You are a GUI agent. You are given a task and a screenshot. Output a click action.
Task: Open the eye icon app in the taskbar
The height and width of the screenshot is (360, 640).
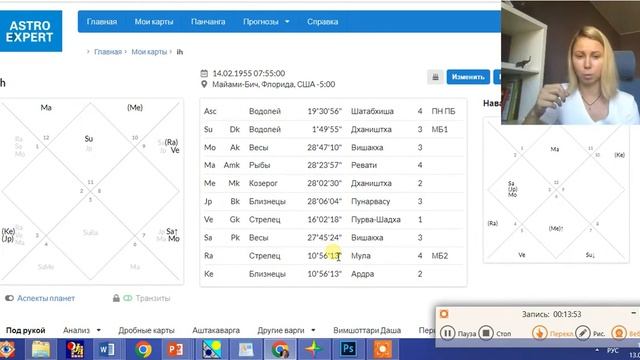tap(7, 349)
